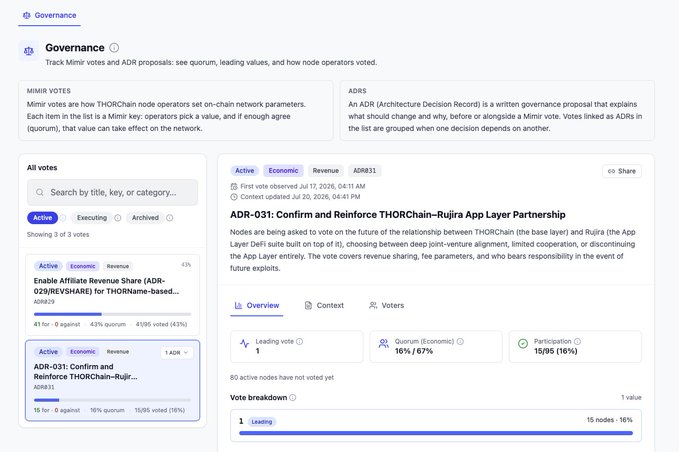Click the MIMIR VOTES info box heading
The image size is (679, 452).
48,91
